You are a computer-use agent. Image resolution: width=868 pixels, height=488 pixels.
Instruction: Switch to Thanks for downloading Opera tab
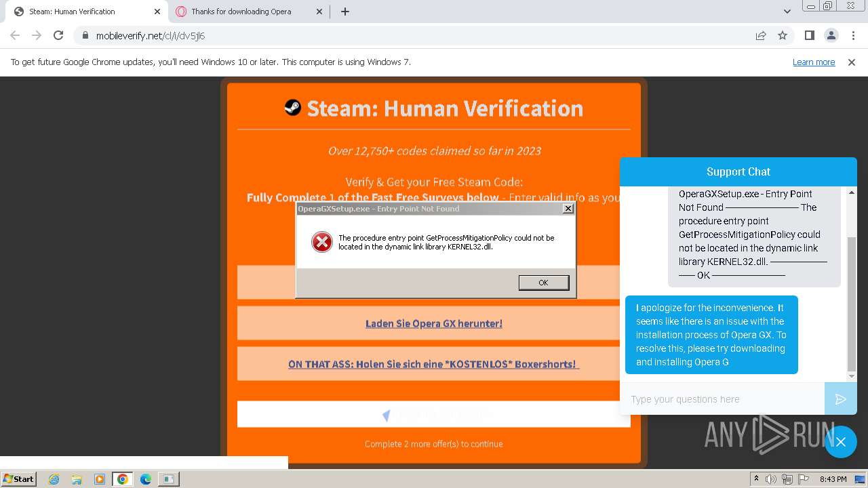[250, 12]
